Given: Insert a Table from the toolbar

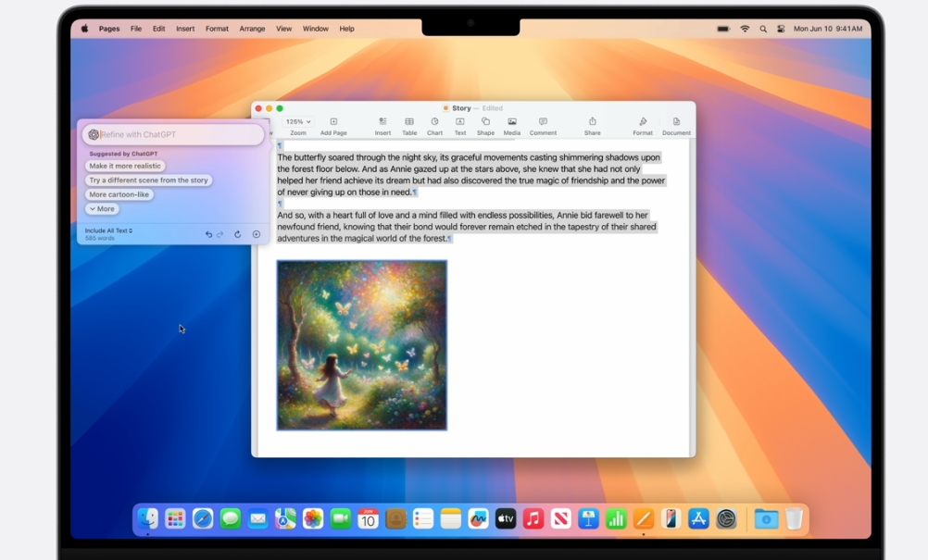Looking at the screenshot, I should (x=409, y=126).
